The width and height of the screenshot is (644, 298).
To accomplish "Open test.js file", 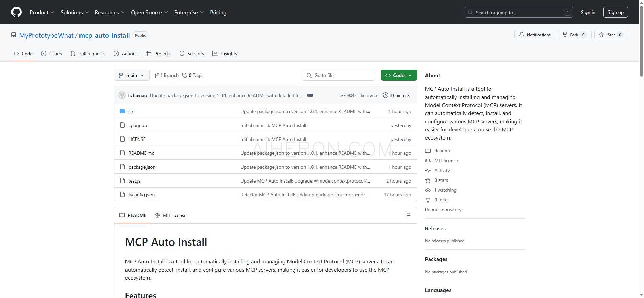I will [134, 181].
